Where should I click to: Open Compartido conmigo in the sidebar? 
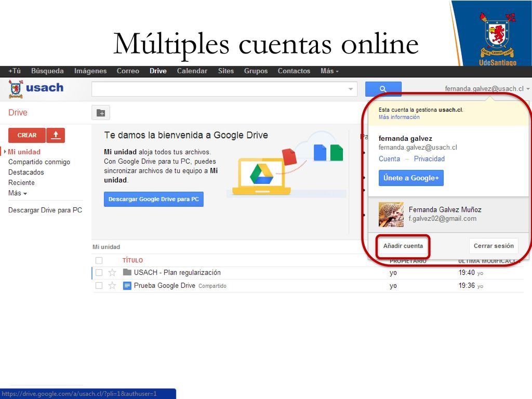[x=39, y=162]
